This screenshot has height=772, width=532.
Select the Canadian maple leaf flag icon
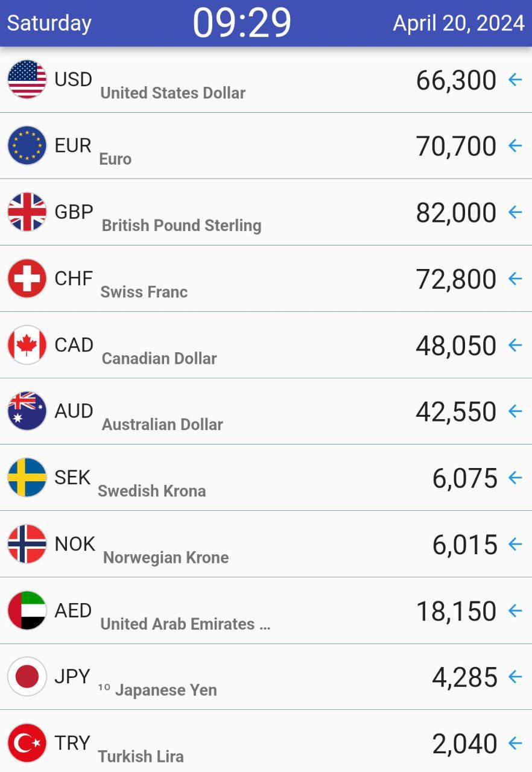tap(27, 345)
